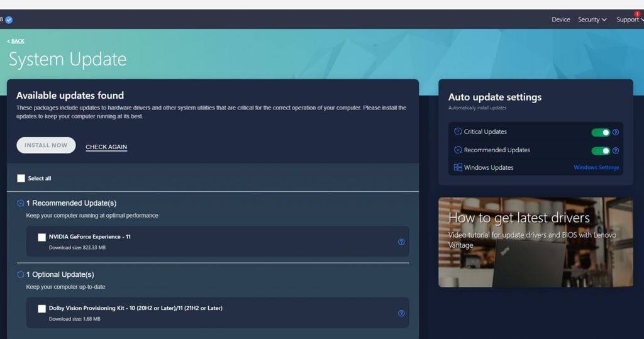Click the Windows logo icon beside Windows Updates

coord(458,168)
